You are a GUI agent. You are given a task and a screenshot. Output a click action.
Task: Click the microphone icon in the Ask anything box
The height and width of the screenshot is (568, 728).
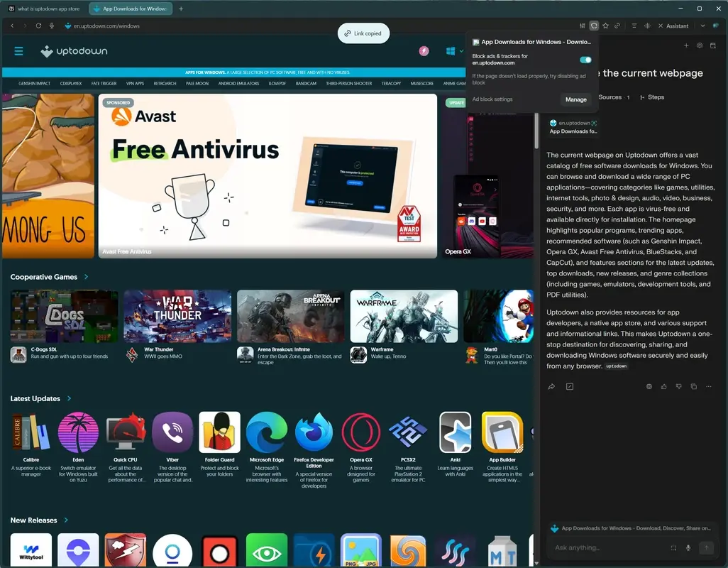coord(688,547)
